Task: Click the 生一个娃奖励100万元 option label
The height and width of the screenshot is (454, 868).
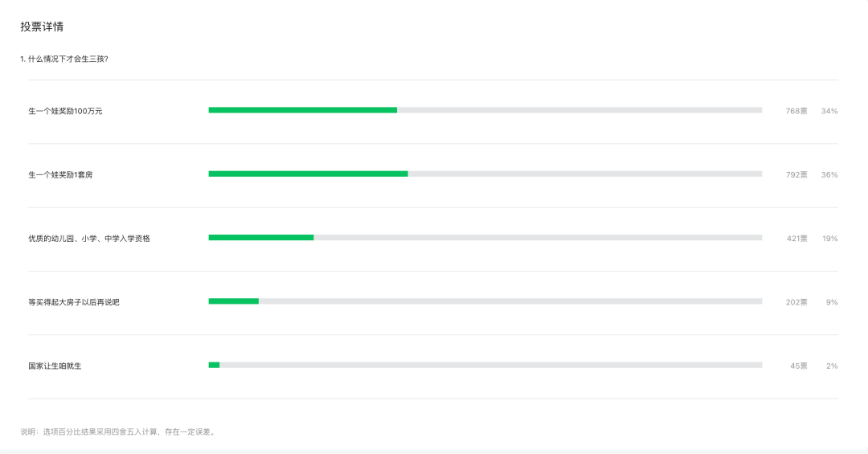Action: click(65, 111)
